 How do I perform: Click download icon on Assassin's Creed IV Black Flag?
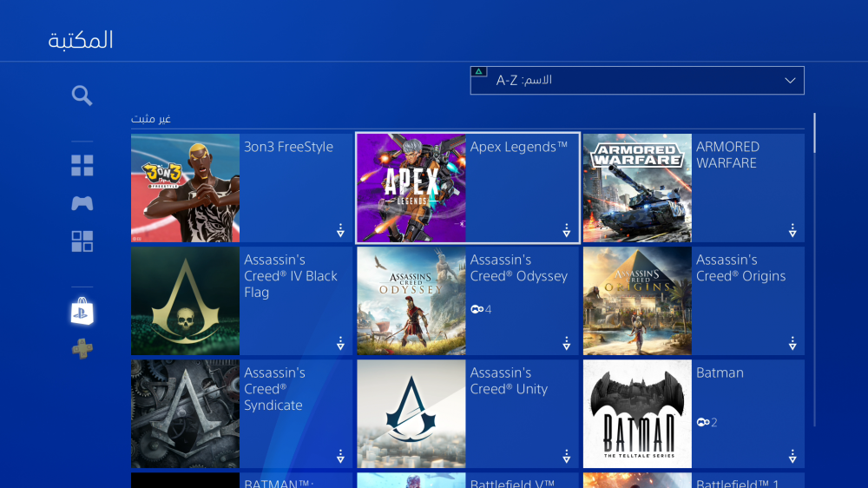(x=340, y=344)
